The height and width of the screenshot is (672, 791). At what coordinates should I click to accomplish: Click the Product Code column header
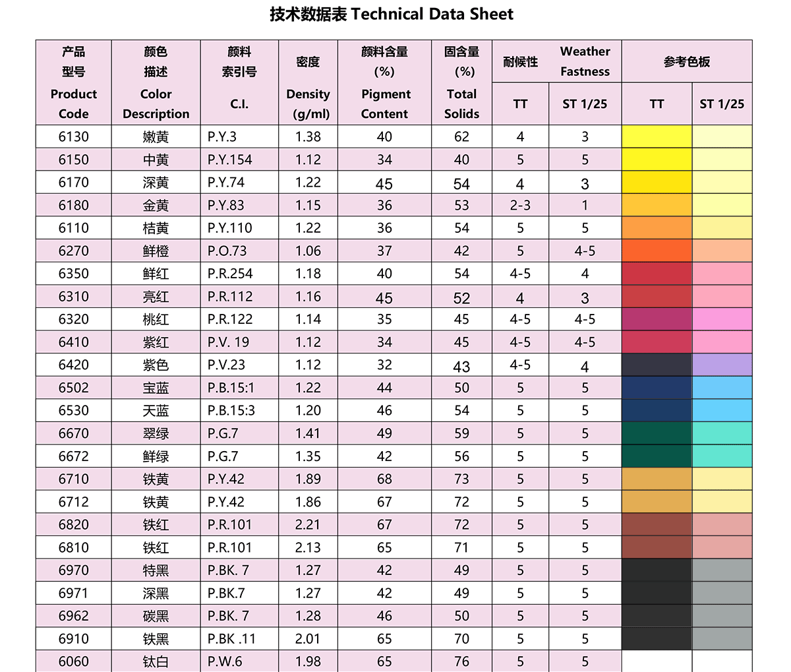coord(73,82)
